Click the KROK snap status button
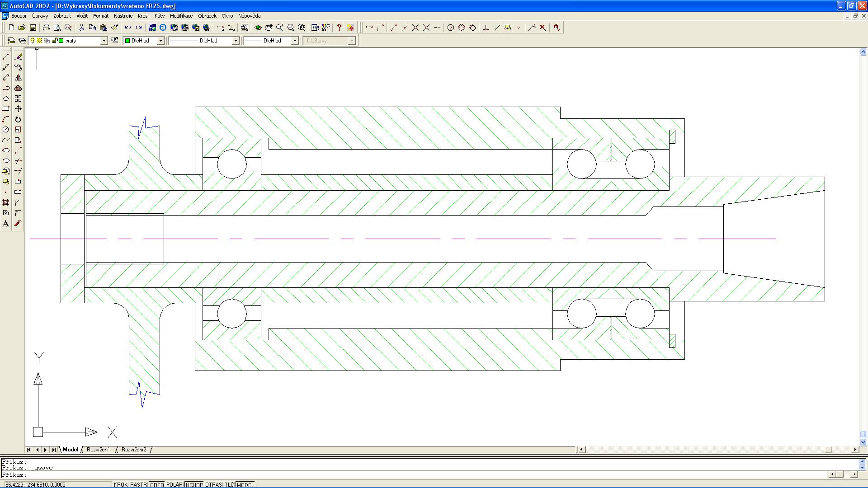 (120, 485)
